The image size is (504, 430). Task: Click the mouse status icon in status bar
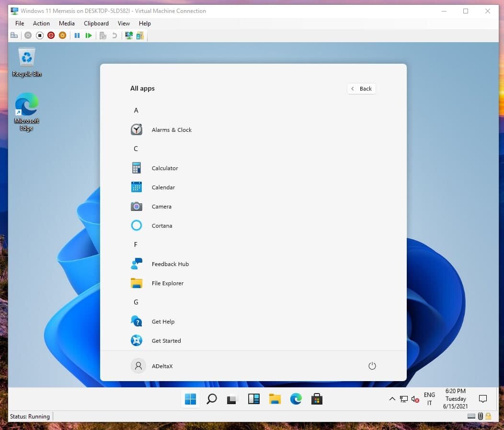pyautogui.click(x=480, y=416)
